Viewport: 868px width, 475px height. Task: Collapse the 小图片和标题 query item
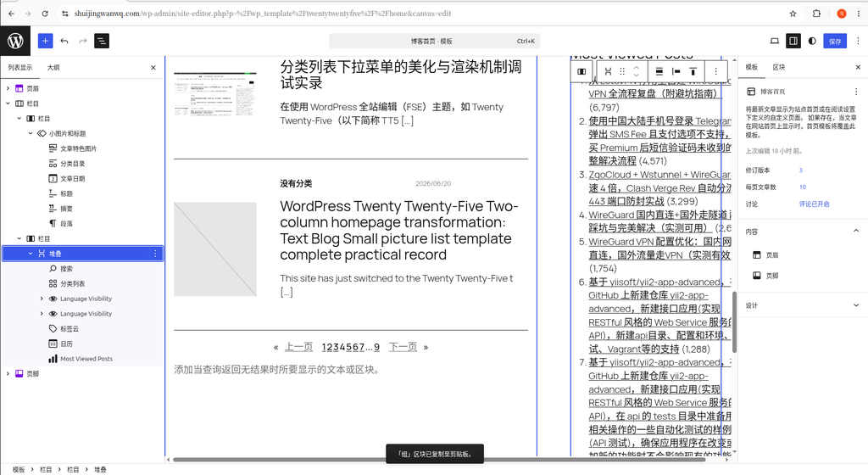pyautogui.click(x=31, y=133)
